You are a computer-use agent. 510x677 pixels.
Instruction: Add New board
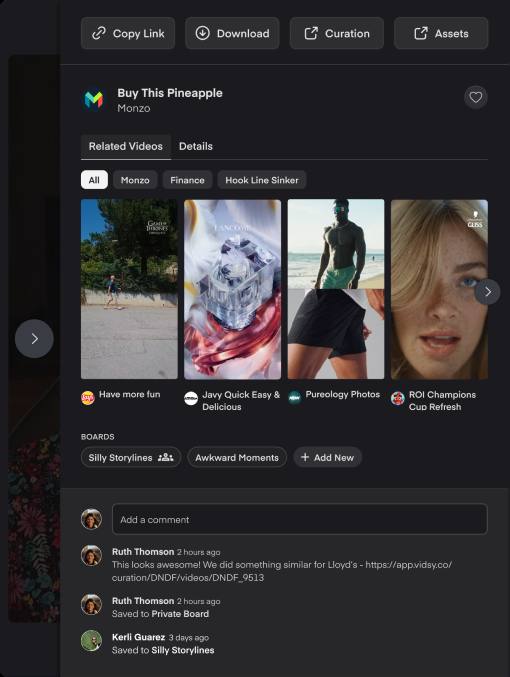coord(327,457)
